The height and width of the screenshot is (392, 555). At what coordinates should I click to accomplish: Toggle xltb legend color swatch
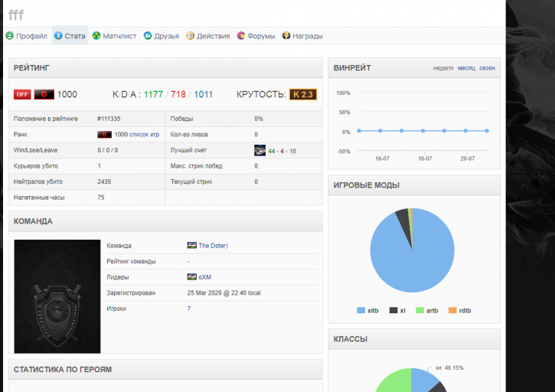click(361, 310)
